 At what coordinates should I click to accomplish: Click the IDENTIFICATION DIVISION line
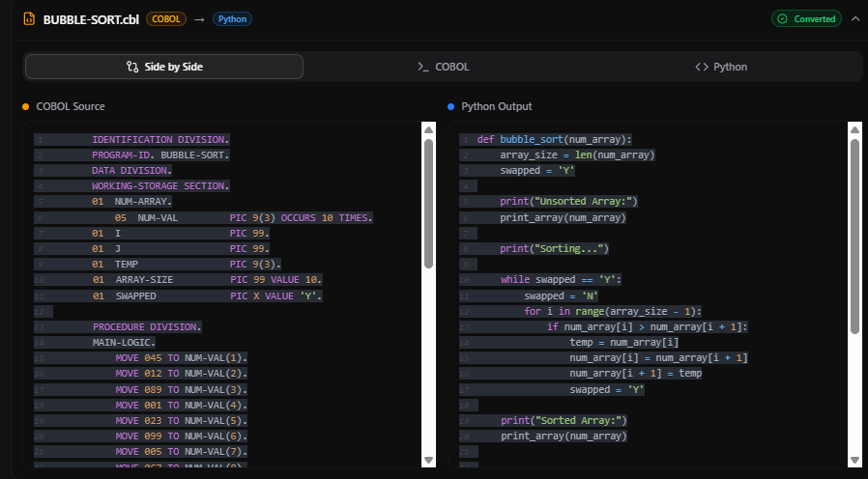160,139
